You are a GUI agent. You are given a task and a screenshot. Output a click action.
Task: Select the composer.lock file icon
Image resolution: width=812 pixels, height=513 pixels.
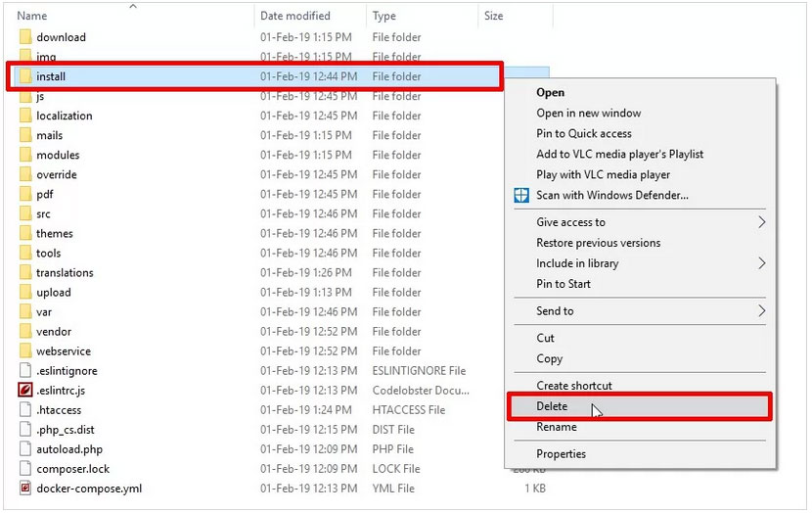coord(25,469)
